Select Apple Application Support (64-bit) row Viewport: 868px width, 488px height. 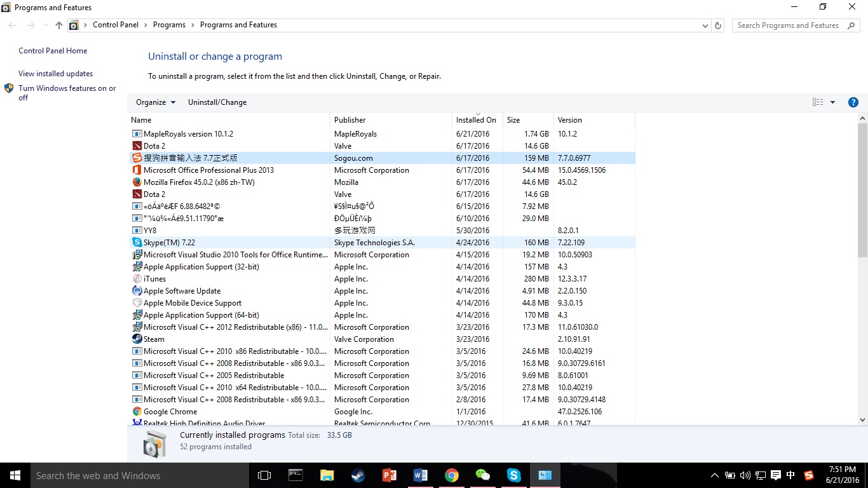[x=381, y=315]
